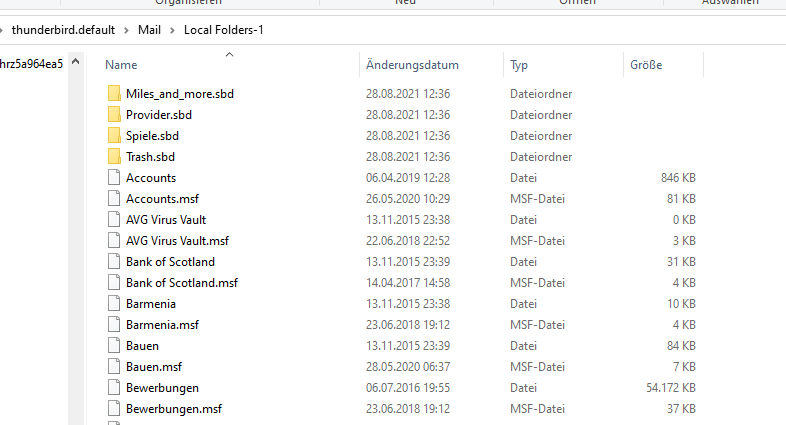786x425 pixels.
Task: Click Local Folders-1 in the address bar
Action: click(224, 30)
